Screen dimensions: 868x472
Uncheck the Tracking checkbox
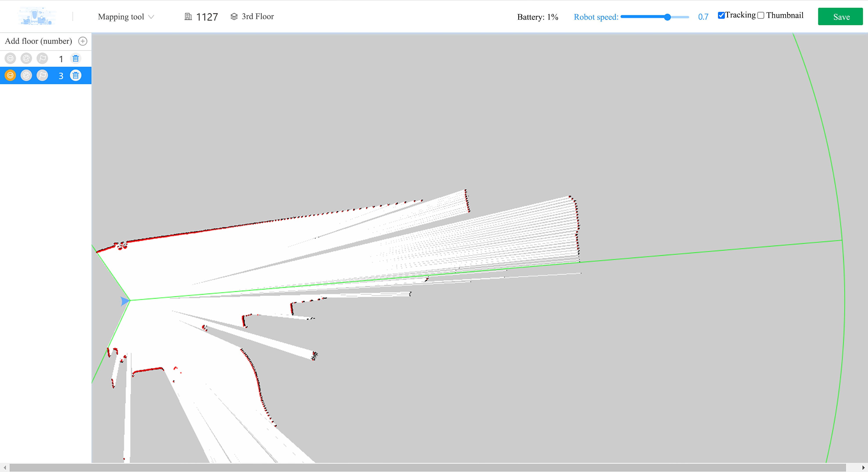pos(721,16)
